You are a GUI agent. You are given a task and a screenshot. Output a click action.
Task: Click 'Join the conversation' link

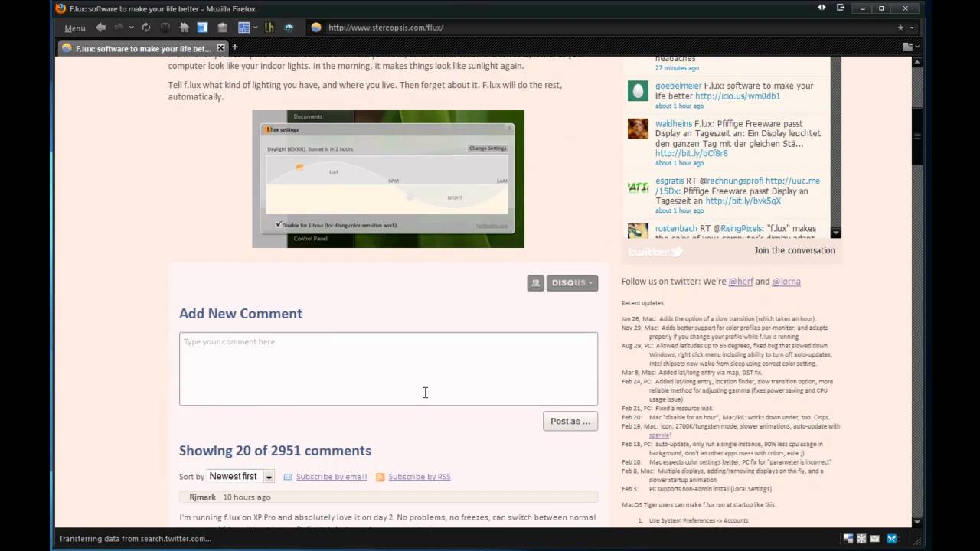click(795, 250)
